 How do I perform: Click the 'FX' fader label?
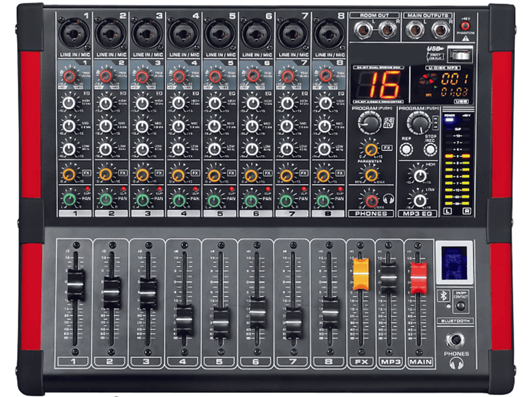pyautogui.click(x=361, y=362)
